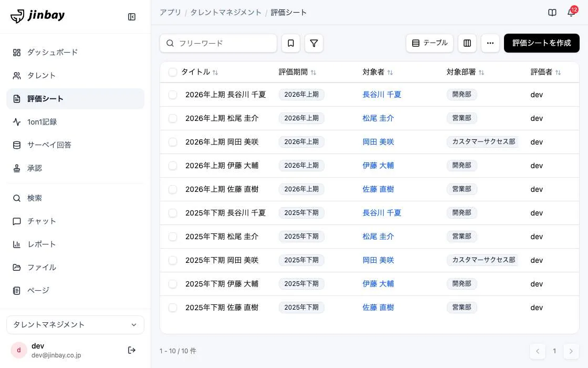Click the jinbay logo
588x368 pixels.
click(37, 16)
